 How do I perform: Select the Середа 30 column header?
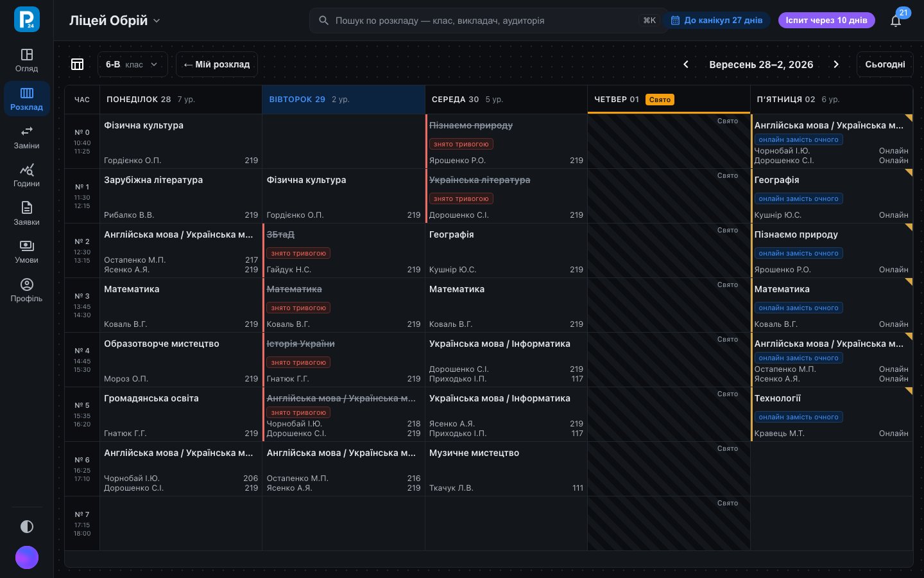[x=506, y=100]
